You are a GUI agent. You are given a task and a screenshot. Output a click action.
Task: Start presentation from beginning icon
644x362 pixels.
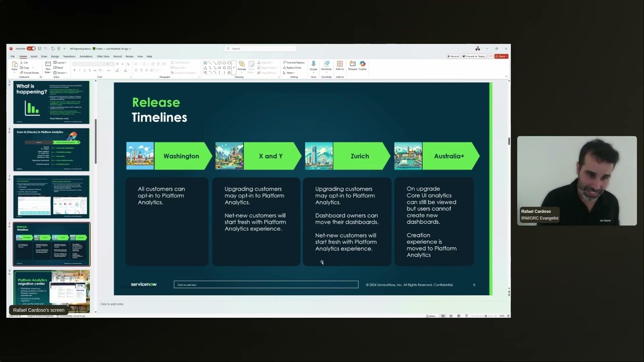58,49
